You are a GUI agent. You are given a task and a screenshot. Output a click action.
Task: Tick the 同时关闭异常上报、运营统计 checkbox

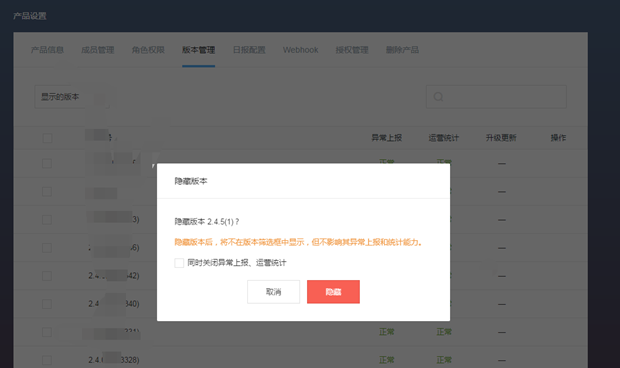tap(179, 263)
